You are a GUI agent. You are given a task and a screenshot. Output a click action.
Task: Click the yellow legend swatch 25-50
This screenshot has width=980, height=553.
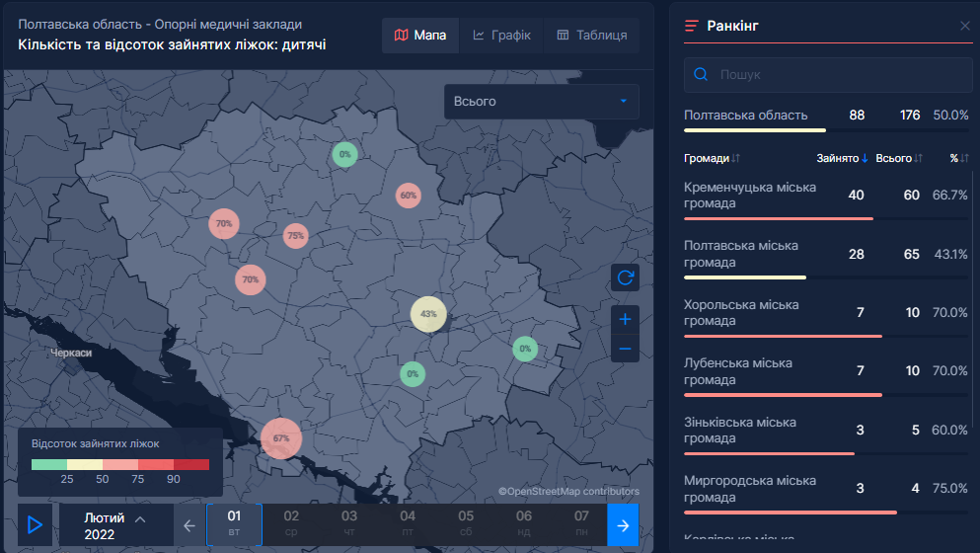85,464
